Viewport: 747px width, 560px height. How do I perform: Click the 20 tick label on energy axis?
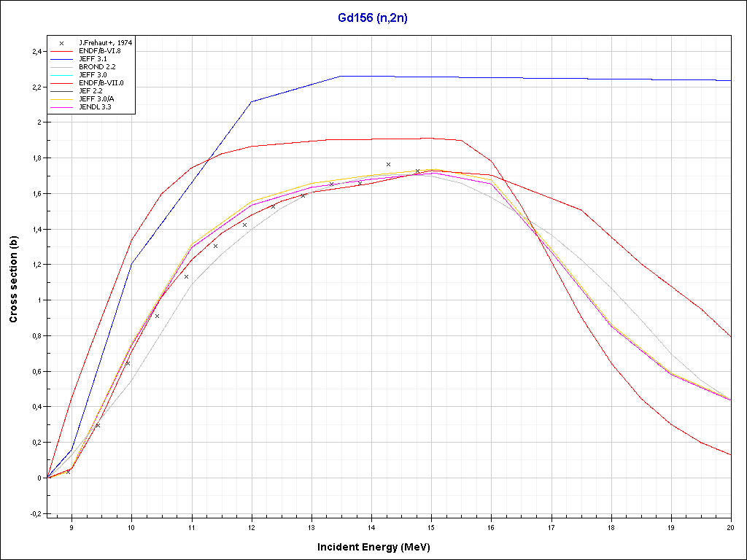(730, 526)
